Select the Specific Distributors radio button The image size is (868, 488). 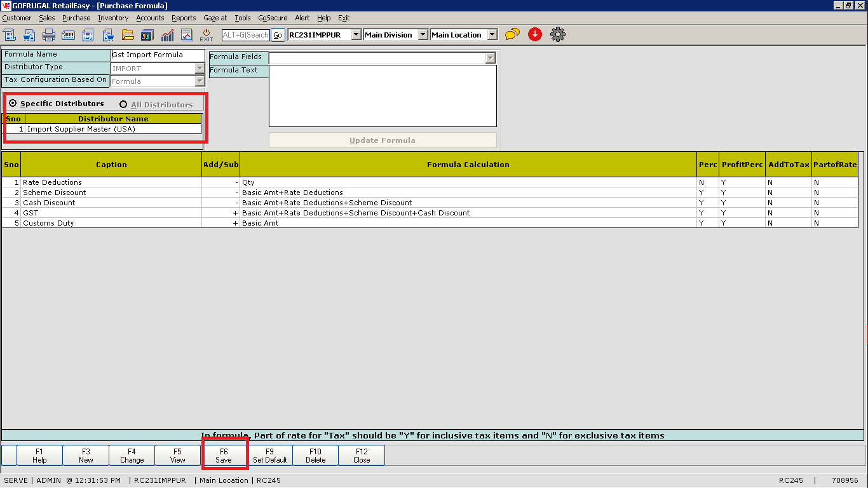click(x=13, y=104)
